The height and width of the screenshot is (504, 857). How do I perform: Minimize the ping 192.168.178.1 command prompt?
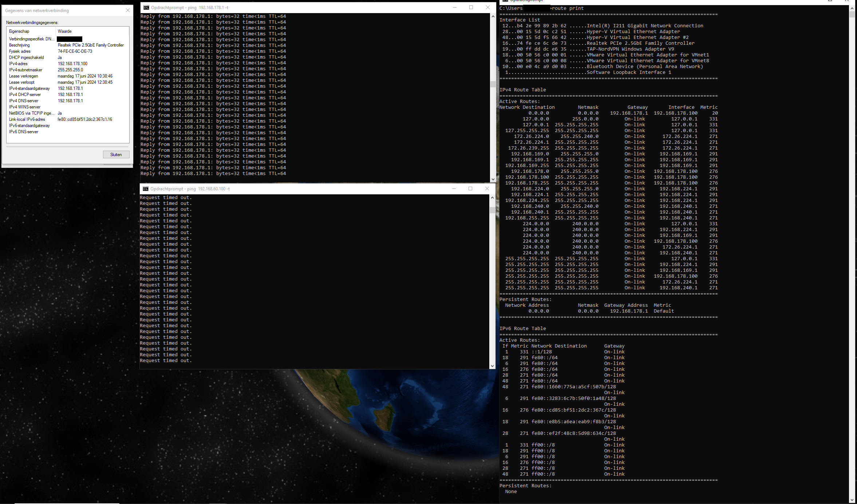tap(454, 7)
